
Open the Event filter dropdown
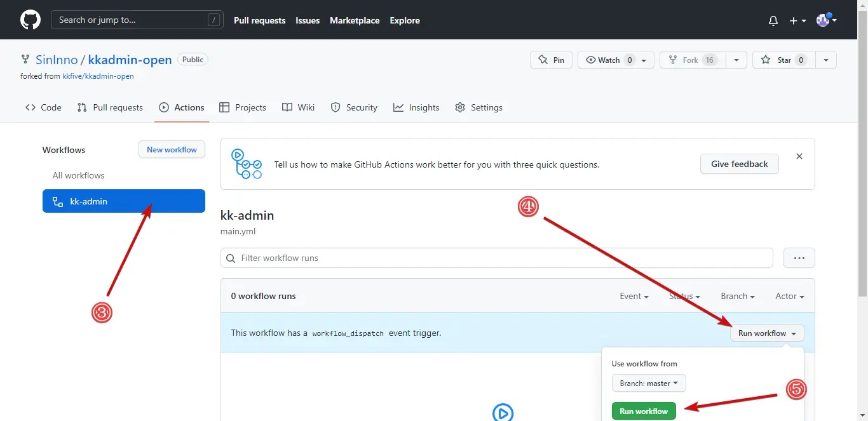[x=634, y=296]
